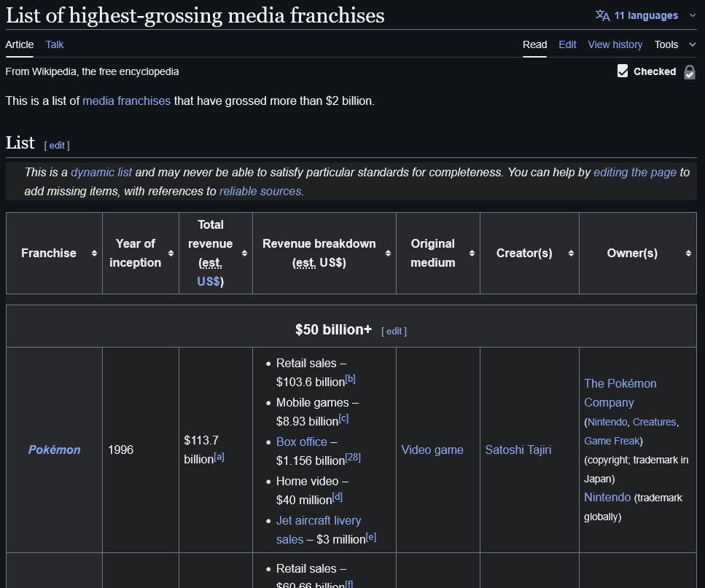Click the page title heading
The image size is (705, 588).
195,15
